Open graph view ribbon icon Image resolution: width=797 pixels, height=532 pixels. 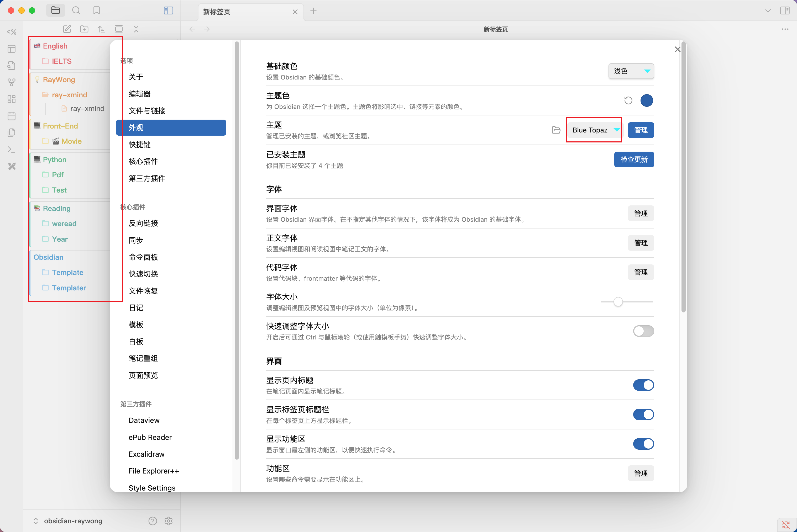pyautogui.click(x=12, y=82)
